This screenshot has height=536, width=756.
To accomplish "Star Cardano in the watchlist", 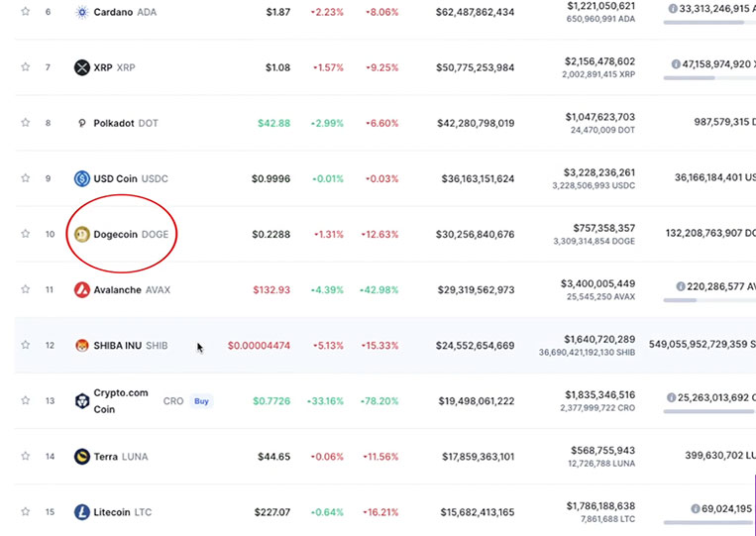I will 26,11.
